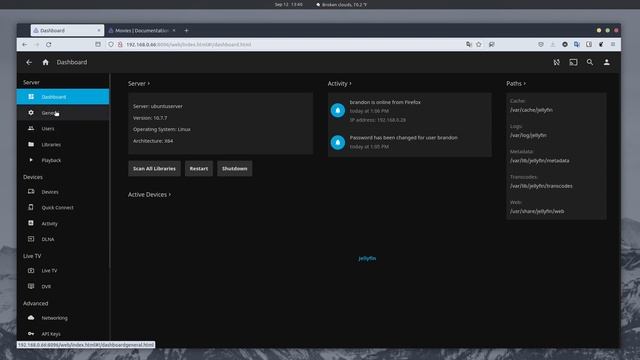This screenshot has width=640, height=360.
Task: Click the /var/log/jellyfin path
Action: [x=528, y=135]
